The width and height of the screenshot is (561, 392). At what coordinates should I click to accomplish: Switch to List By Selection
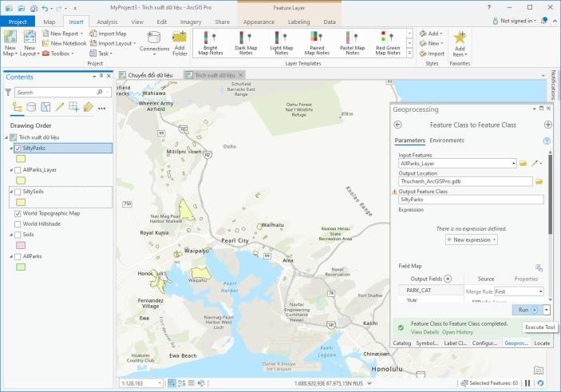click(45, 107)
